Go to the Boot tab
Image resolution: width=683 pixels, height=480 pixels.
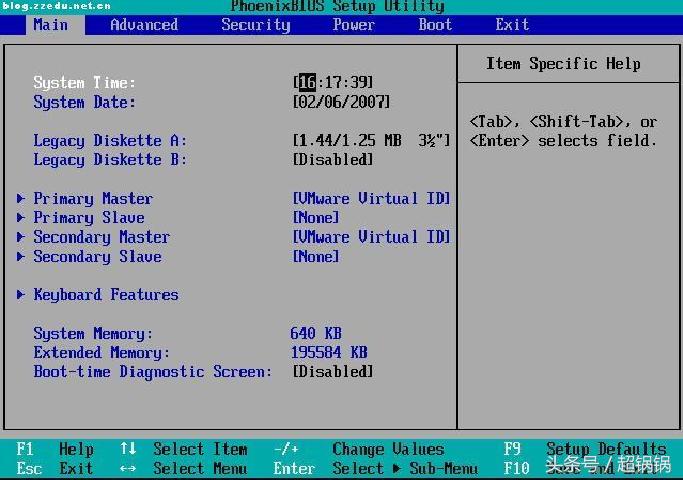coord(435,25)
